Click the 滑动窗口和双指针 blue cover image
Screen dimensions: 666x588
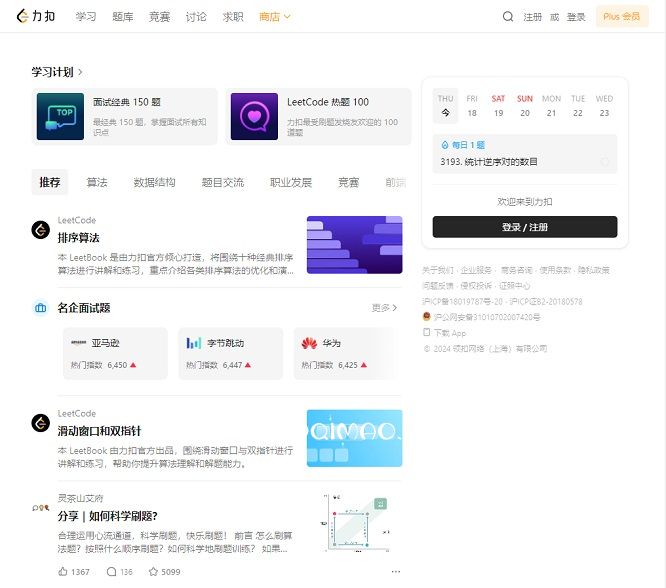354,438
